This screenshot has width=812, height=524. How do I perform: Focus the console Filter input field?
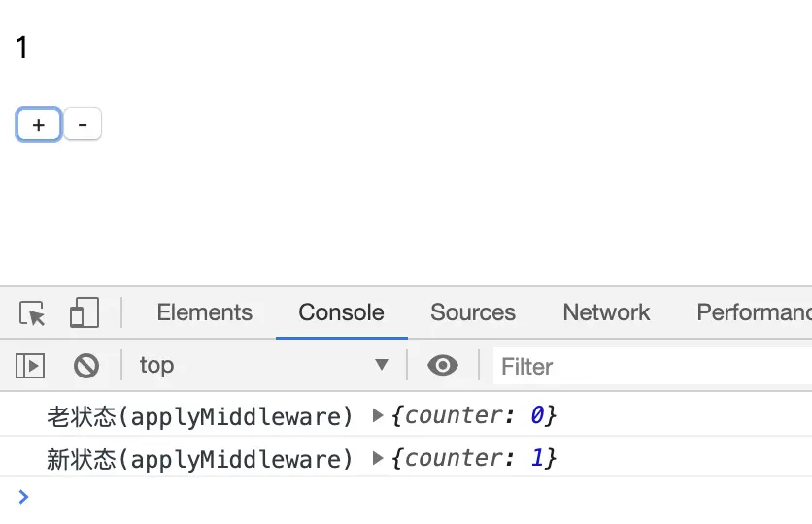tap(651, 366)
